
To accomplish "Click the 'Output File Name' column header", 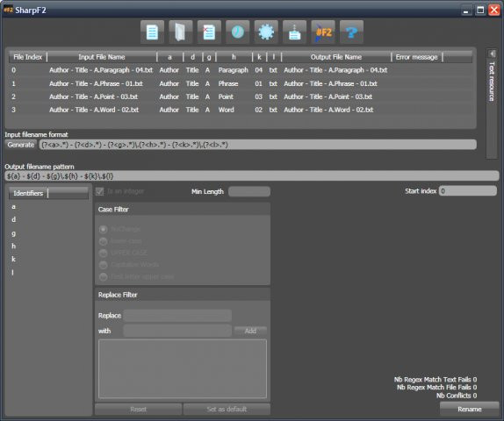I will pos(336,57).
